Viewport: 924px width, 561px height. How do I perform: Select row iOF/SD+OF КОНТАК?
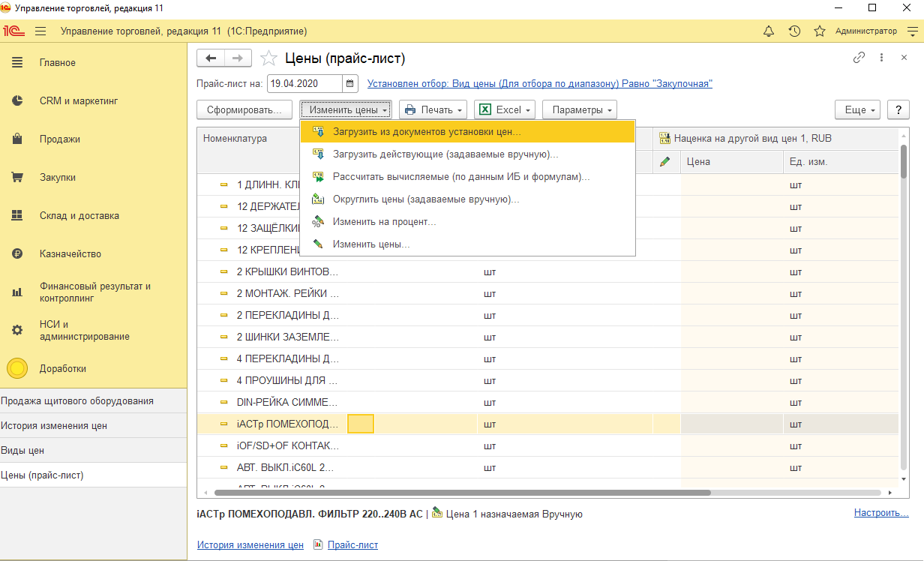click(547, 445)
